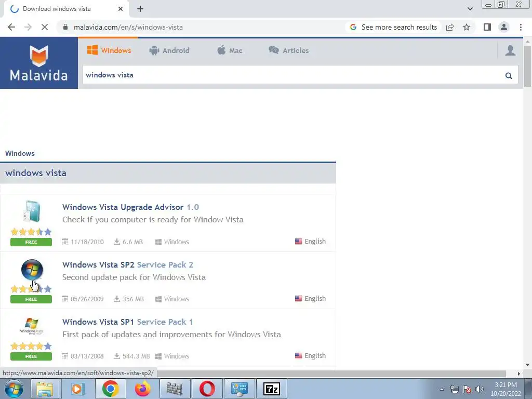Stop loading the page
The image size is (532, 399).
[x=45, y=27]
